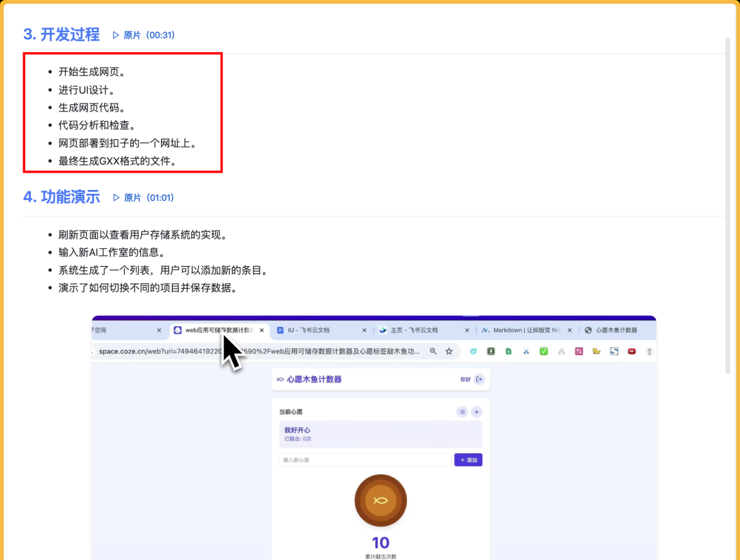The image size is (740, 560).
Task: Click the red video extension icon
Action: [632, 352]
